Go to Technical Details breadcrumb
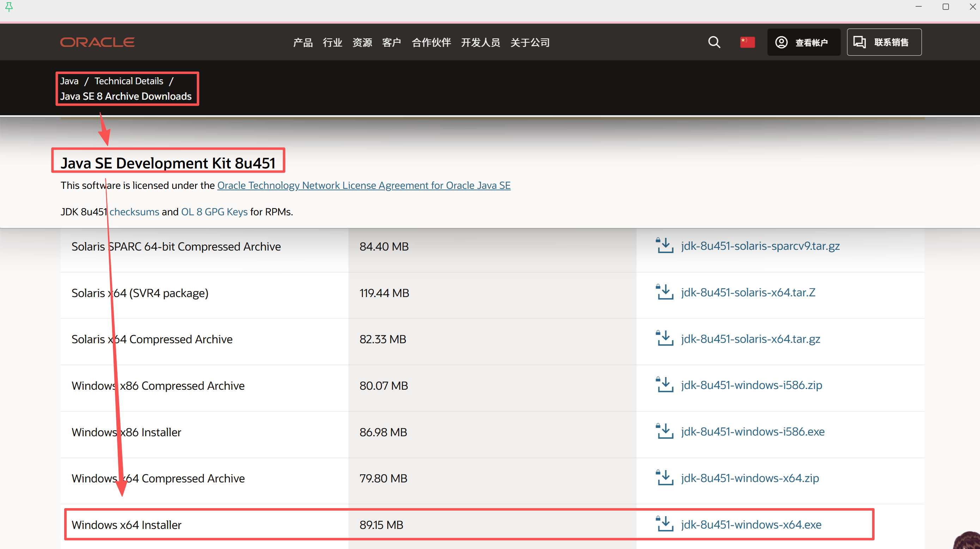Viewport: 980px width, 549px height. [129, 81]
